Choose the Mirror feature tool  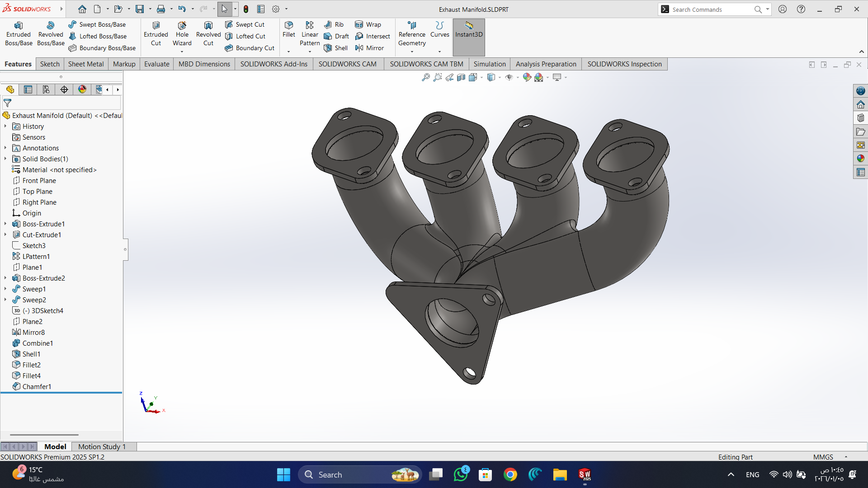pos(369,48)
